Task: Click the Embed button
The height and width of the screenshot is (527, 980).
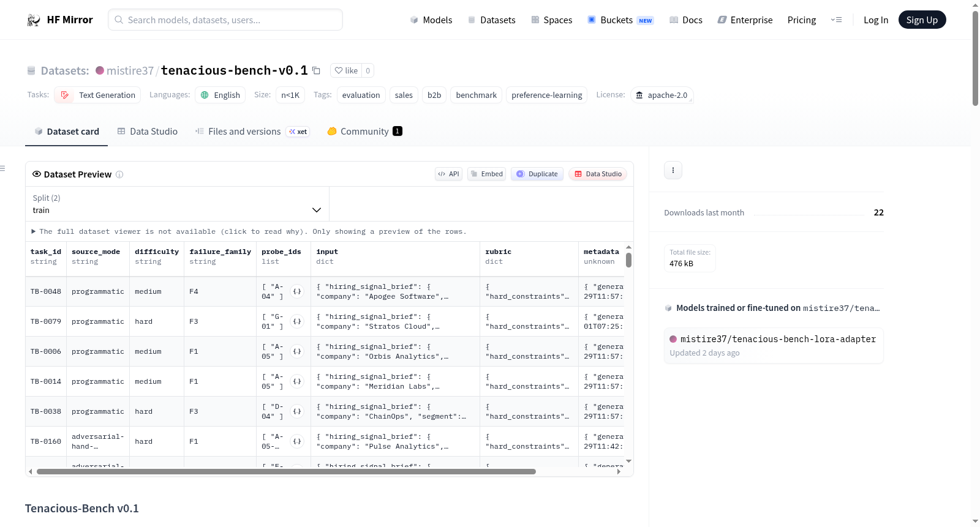Action: tap(487, 174)
